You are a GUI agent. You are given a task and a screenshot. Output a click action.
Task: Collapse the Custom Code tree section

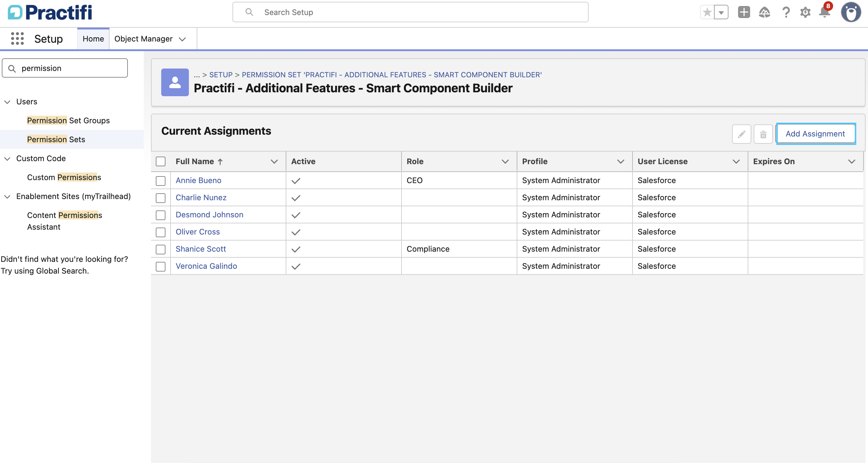click(x=7, y=159)
